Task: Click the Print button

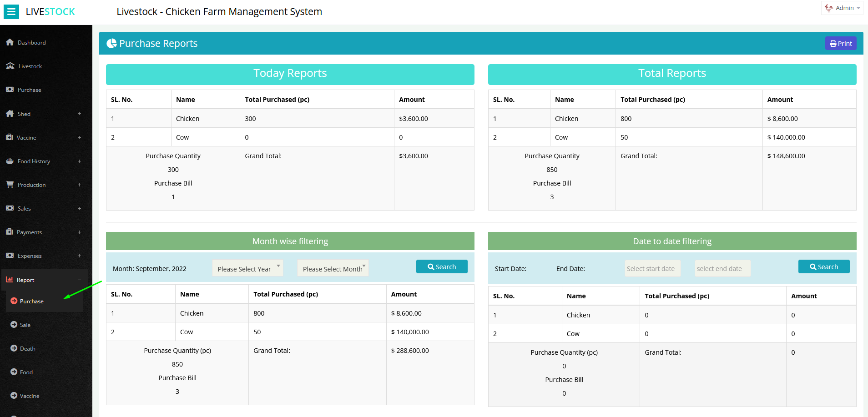Action: pyautogui.click(x=840, y=43)
